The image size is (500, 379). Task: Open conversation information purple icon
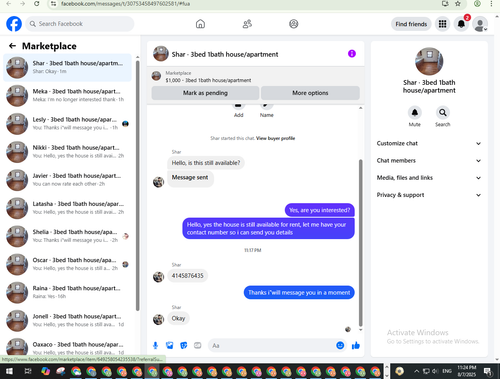pyautogui.click(x=352, y=54)
